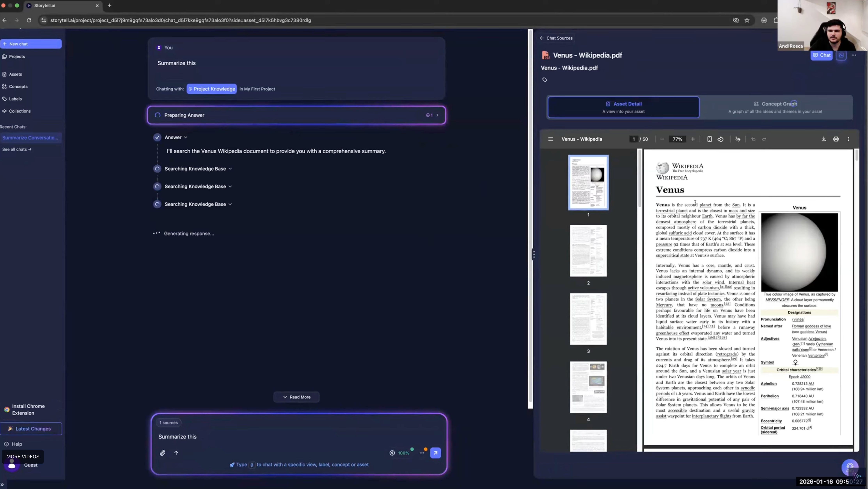Screen dimensions: 868x489
Task: Click the tag label icon under asset title
Action: (x=545, y=80)
